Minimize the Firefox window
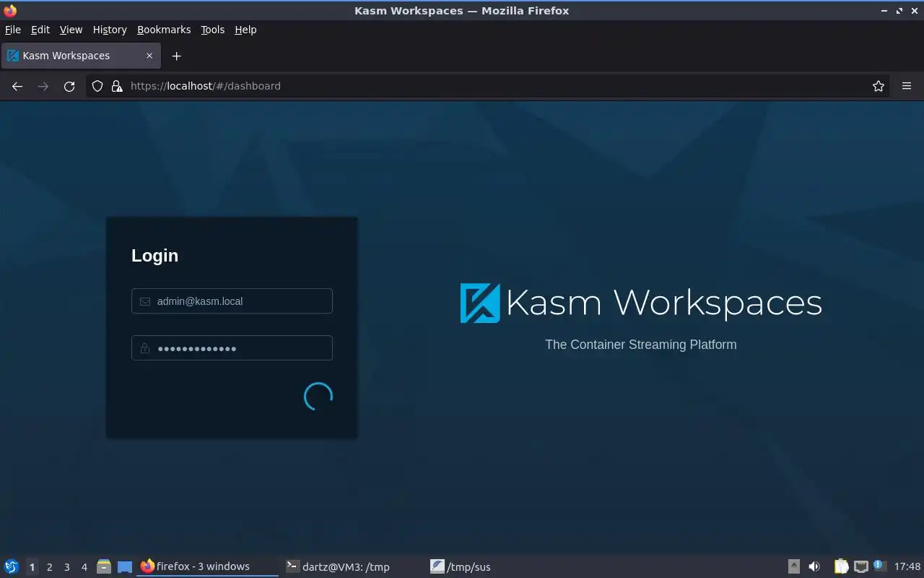Screen dimensions: 924x578 [x=884, y=11]
